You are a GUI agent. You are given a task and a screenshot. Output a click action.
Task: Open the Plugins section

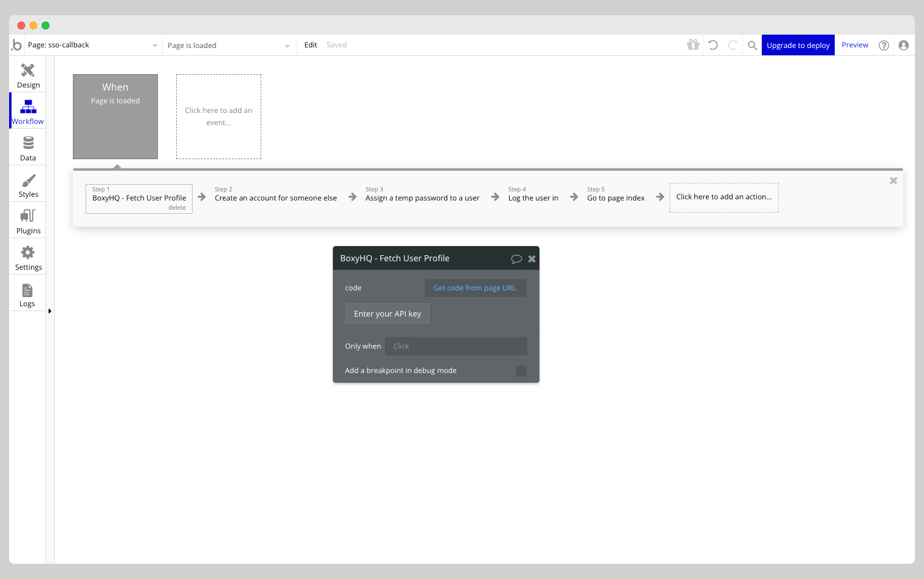[27, 220]
